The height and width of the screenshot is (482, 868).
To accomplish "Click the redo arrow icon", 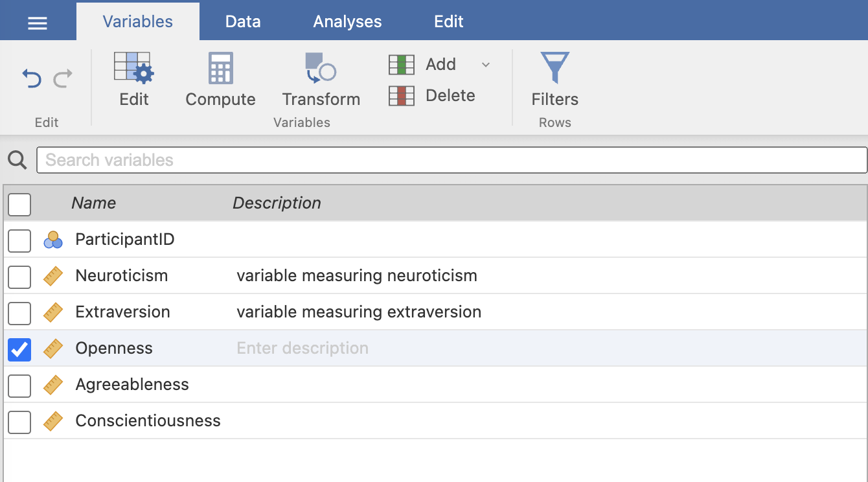I will [x=63, y=79].
